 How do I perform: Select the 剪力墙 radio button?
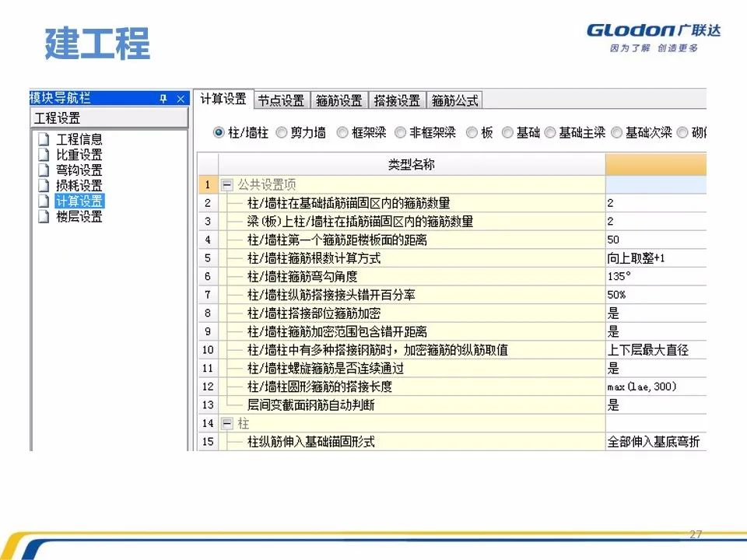(282, 132)
